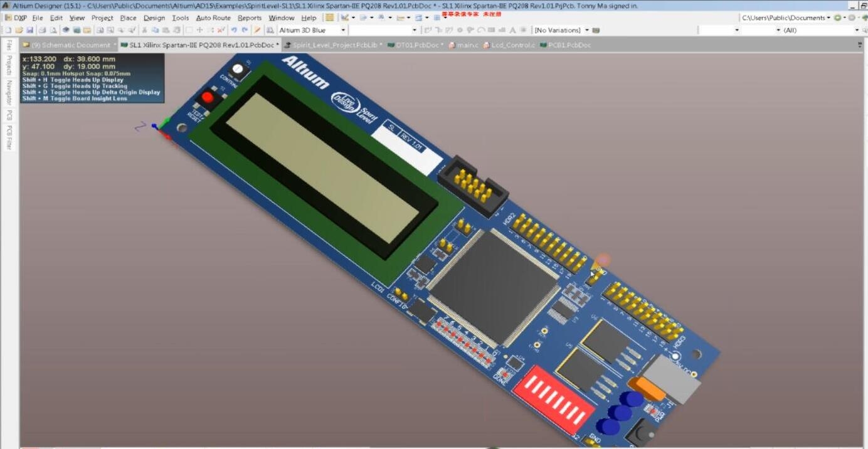
Task: Switch to the Schematic Document tab
Action: (70, 45)
